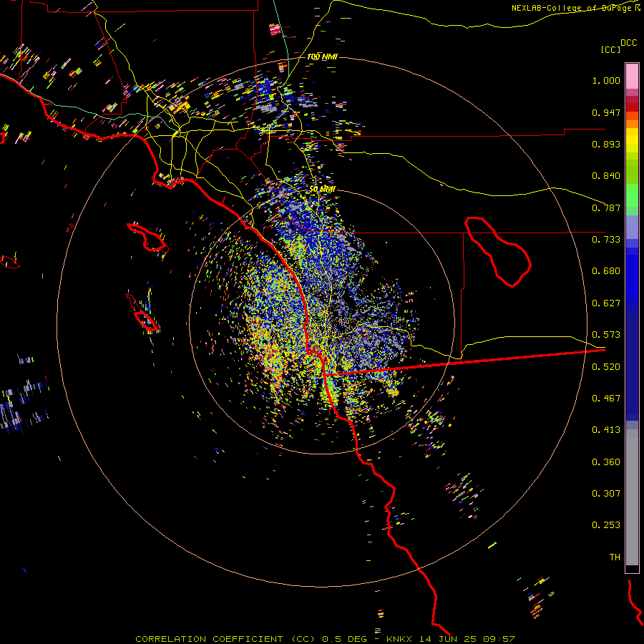Pick the dark navy segment of the color bar

coord(632,366)
